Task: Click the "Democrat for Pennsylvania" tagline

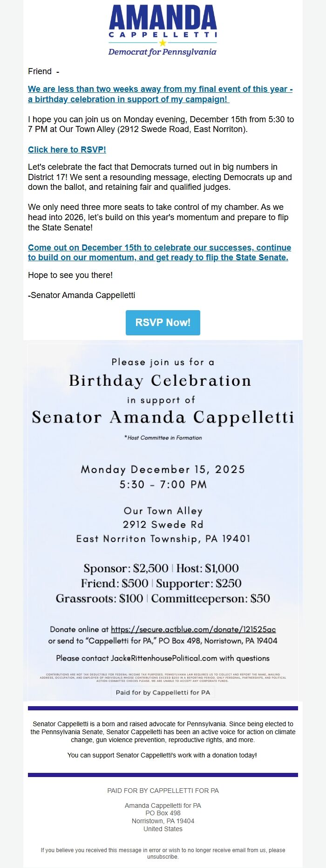Action: point(163,52)
